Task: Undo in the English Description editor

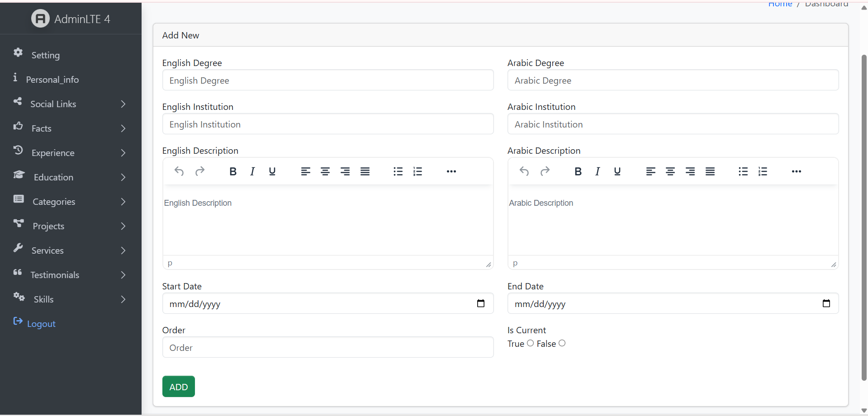Action: click(179, 171)
